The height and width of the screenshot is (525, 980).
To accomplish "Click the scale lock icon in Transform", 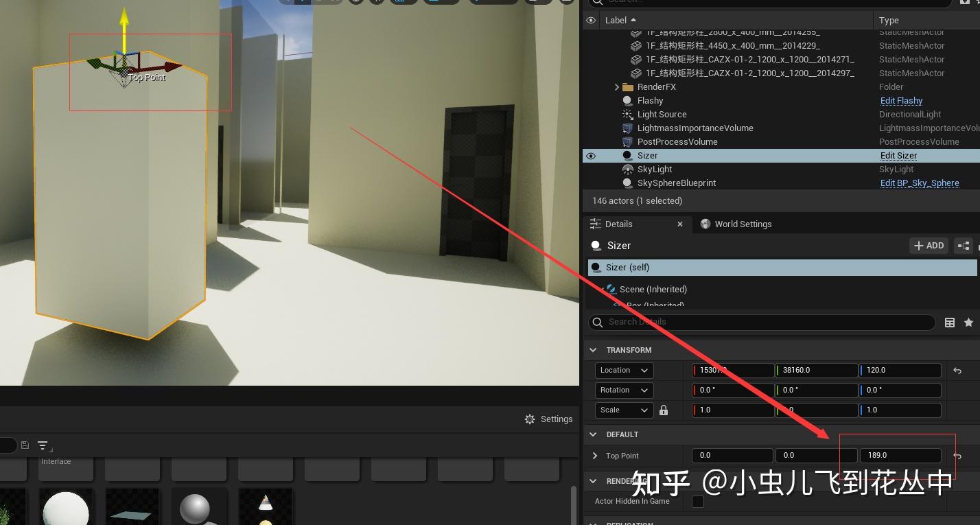I will pyautogui.click(x=663, y=410).
